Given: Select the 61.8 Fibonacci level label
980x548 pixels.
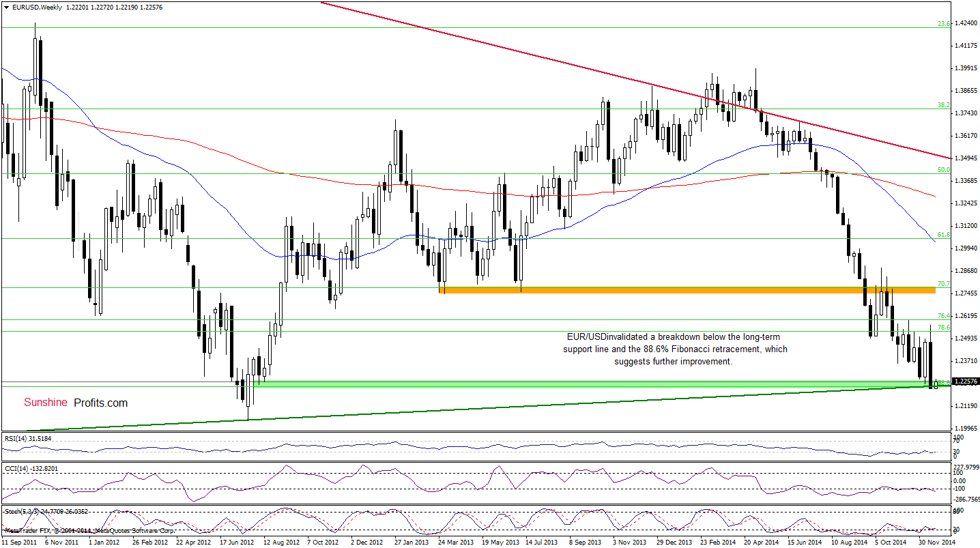Looking at the screenshot, I should tap(944, 234).
